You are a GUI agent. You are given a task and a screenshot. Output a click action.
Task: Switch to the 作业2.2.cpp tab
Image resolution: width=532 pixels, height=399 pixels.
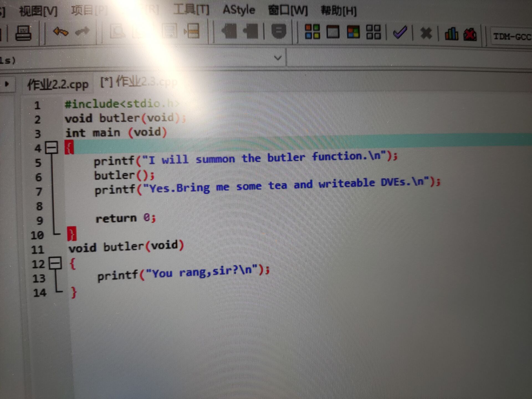pos(58,85)
